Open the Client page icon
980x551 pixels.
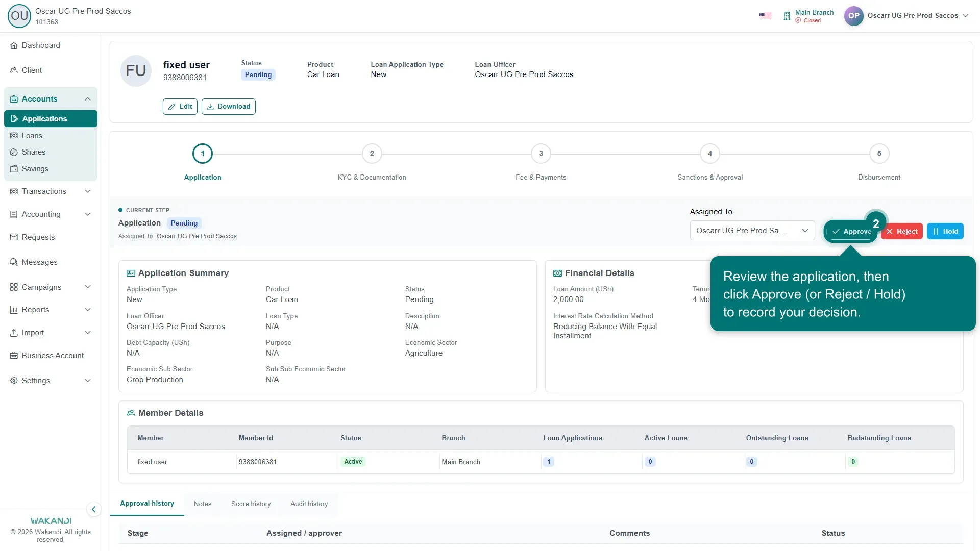click(14, 70)
